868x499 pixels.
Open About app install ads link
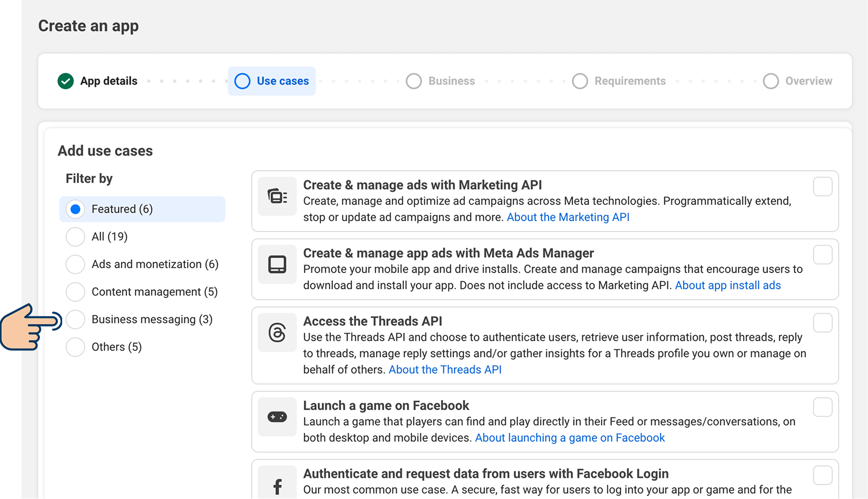(x=728, y=285)
